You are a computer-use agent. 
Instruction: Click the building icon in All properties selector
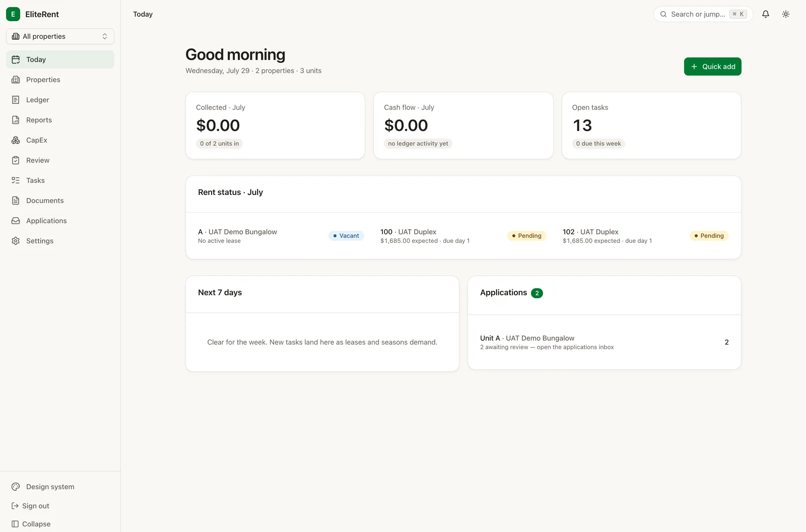click(16, 36)
